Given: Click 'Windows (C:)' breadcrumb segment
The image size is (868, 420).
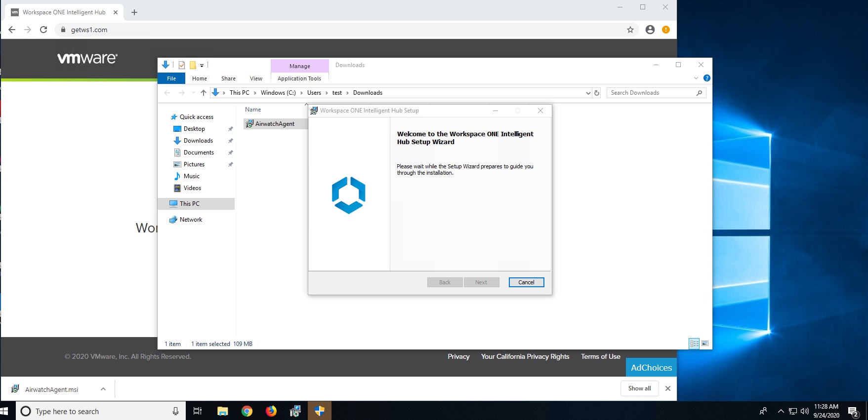Looking at the screenshot, I should 278,93.
